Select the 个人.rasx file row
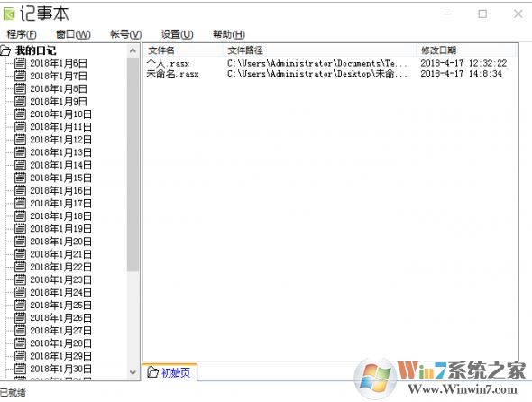 330,63
